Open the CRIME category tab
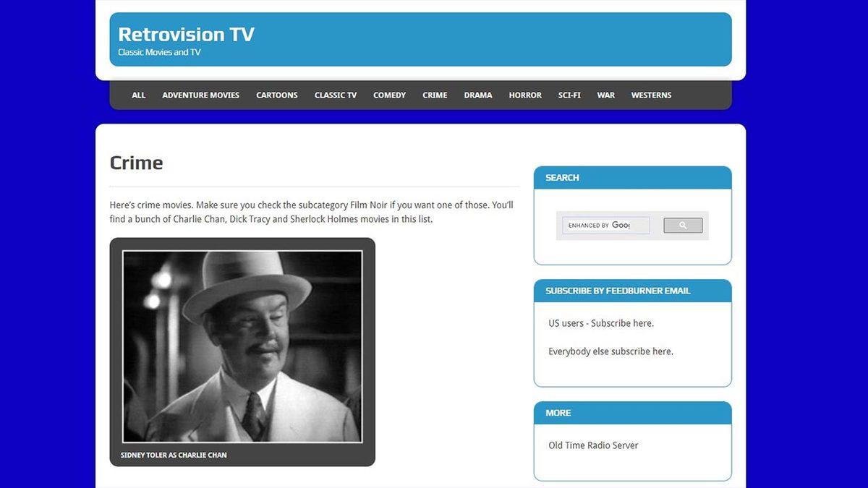Screen dimensions: 868x488 (434, 95)
